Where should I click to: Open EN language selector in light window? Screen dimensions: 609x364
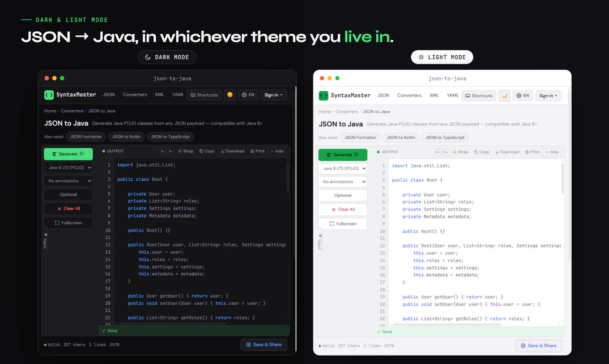click(523, 95)
